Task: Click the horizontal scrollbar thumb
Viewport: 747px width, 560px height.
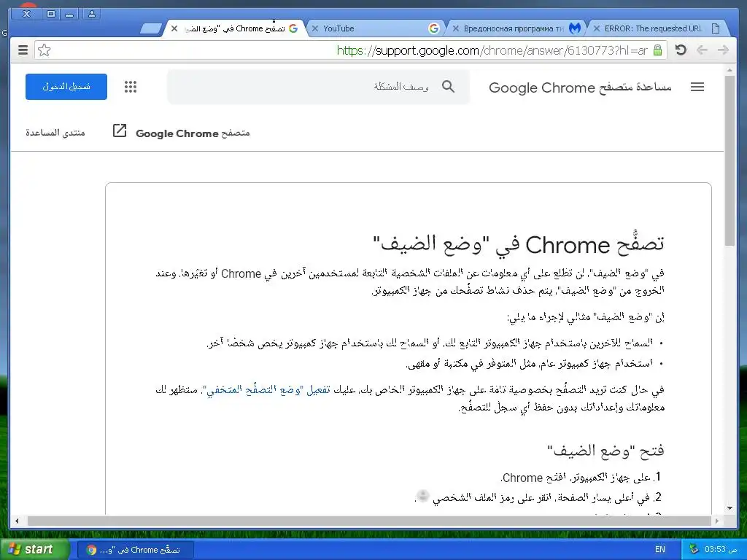Action: (369, 521)
